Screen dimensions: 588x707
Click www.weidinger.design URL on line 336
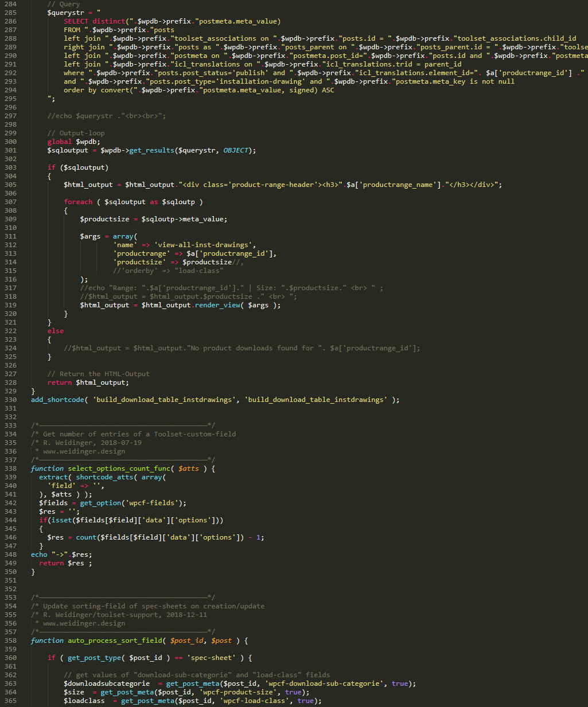(84, 451)
